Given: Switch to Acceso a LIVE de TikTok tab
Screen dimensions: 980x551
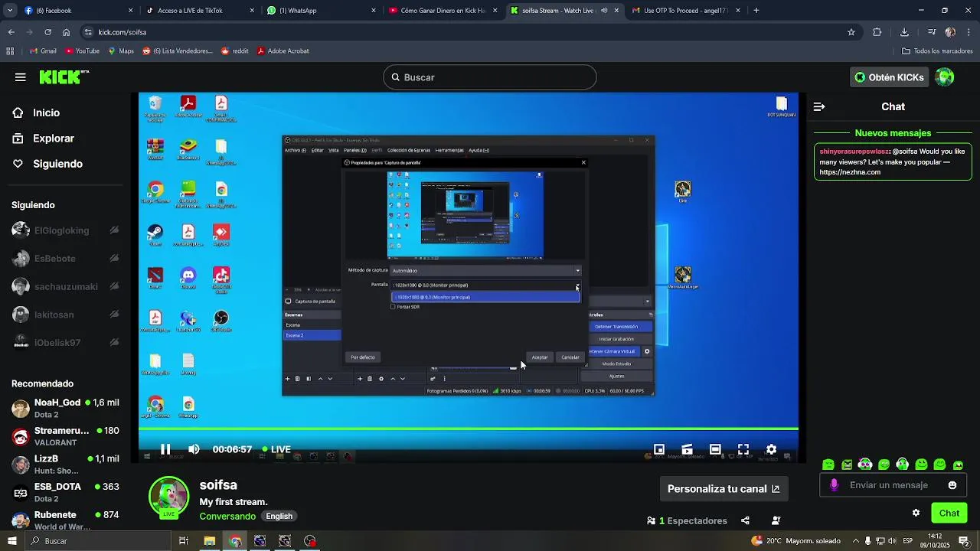Looking at the screenshot, I should 201,11.
